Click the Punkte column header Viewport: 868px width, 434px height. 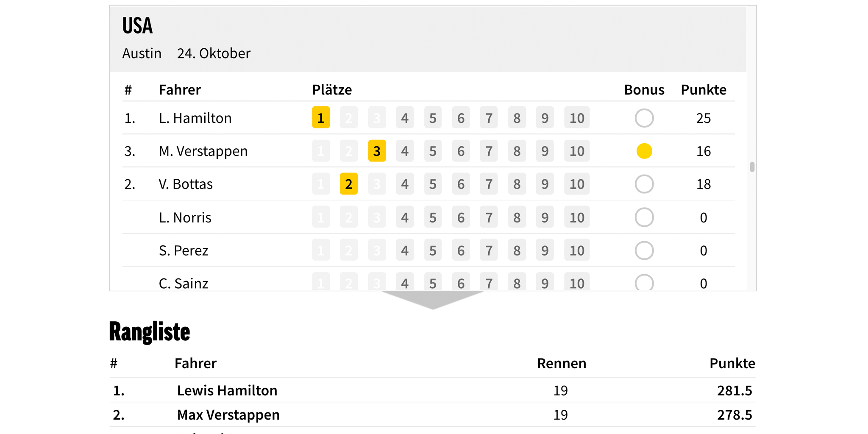tap(704, 89)
